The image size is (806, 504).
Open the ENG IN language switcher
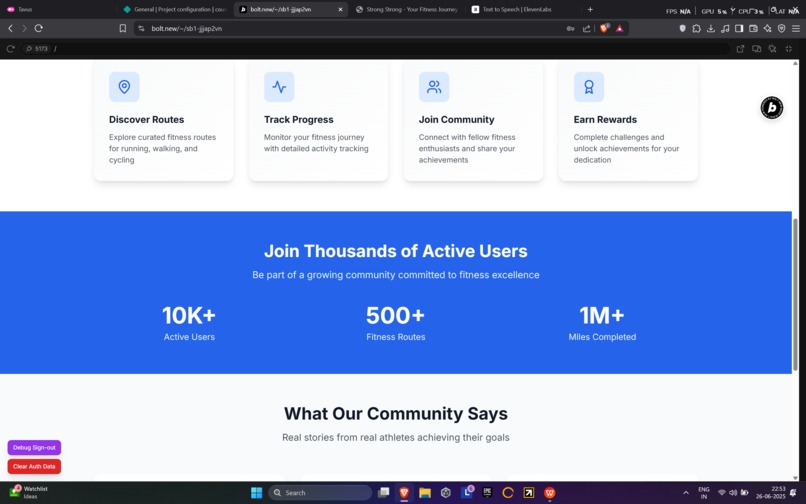pos(704,493)
